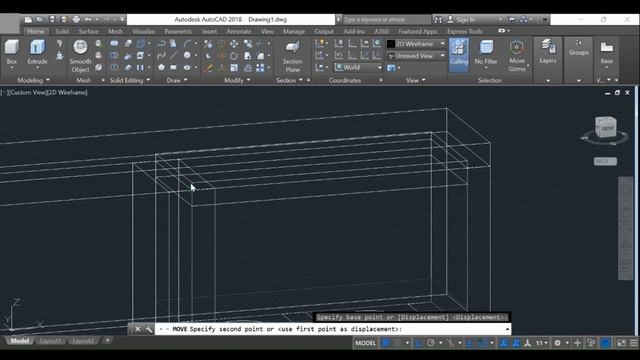Expand the Solid Editing panel
The image size is (640, 360).
pos(129,80)
